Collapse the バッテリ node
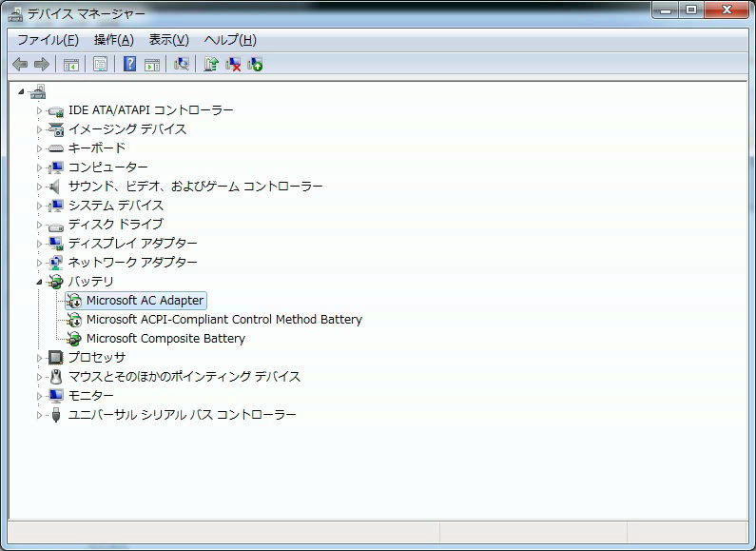Viewport: 756px width, 551px height. [x=39, y=282]
